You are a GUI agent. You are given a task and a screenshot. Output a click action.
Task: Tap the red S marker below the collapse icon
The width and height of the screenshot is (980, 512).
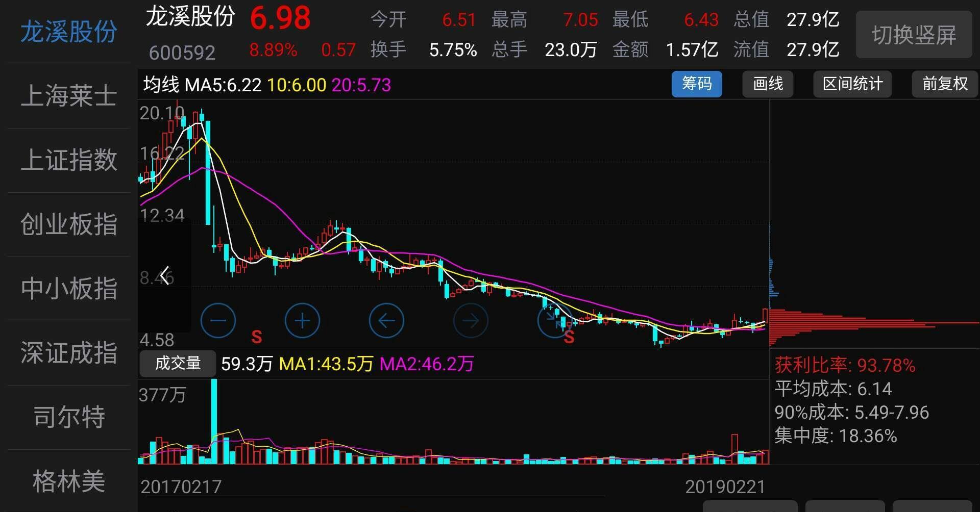click(569, 337)
